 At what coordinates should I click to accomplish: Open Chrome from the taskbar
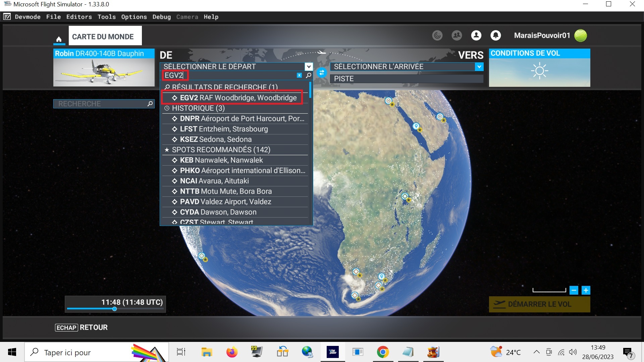pos(382,352)
